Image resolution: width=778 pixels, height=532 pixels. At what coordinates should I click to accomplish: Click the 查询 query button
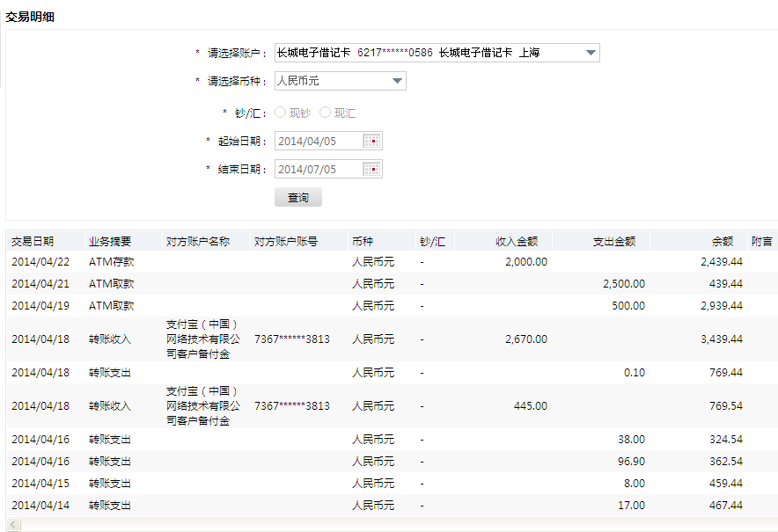click(x=298, y=197)
